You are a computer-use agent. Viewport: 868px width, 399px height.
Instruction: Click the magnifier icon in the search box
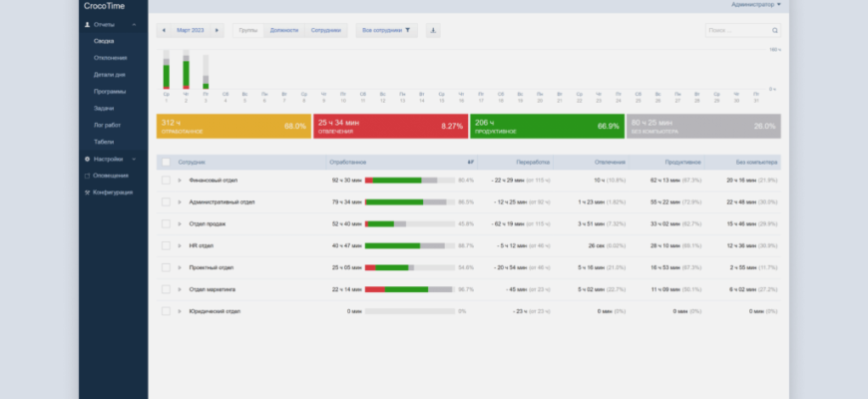775,31
